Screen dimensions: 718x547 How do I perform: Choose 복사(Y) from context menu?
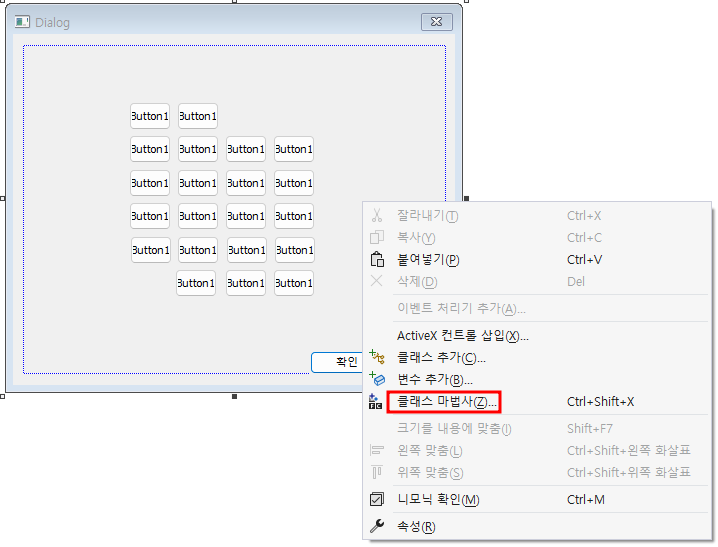point(416,237)
